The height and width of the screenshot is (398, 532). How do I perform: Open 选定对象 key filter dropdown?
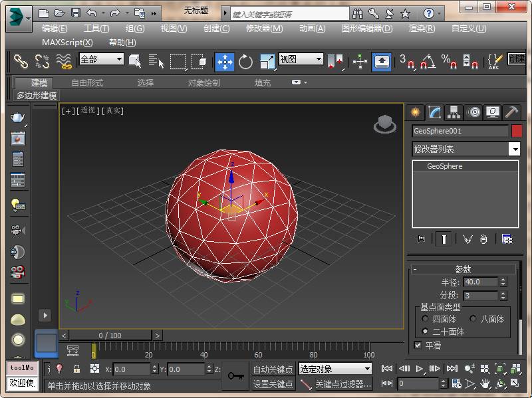coord(335,369)
